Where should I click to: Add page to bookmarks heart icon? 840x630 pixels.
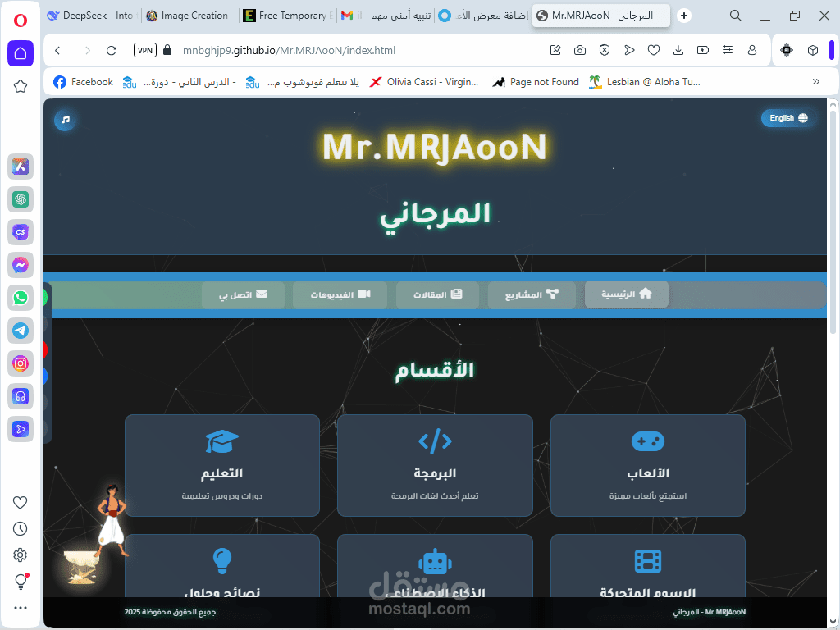654,50
